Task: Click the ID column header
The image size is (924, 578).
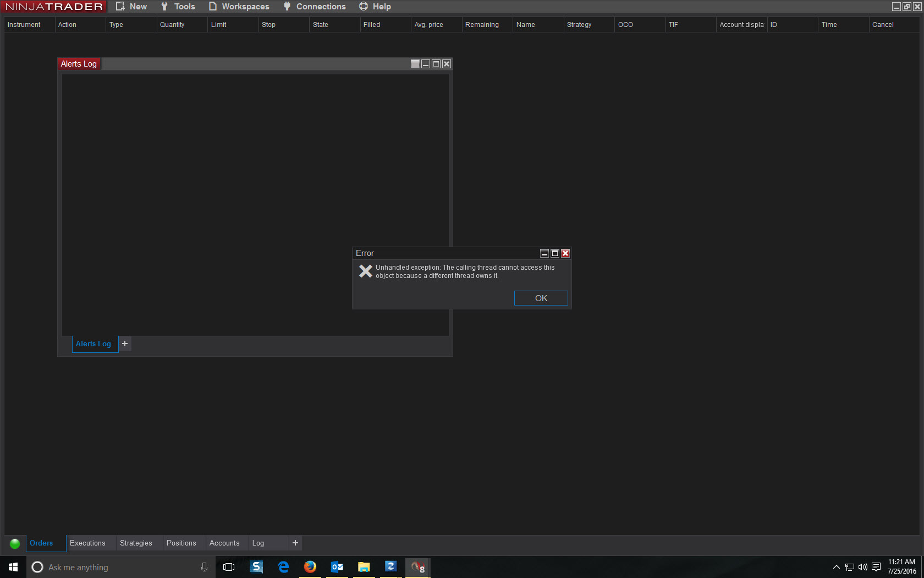Action: coord(793,25)
